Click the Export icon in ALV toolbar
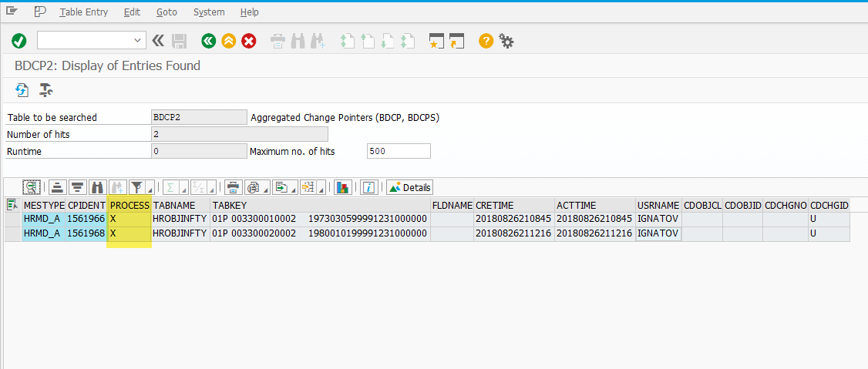The width and height of the screenshot is (868, 369). (x=281, y=187)
